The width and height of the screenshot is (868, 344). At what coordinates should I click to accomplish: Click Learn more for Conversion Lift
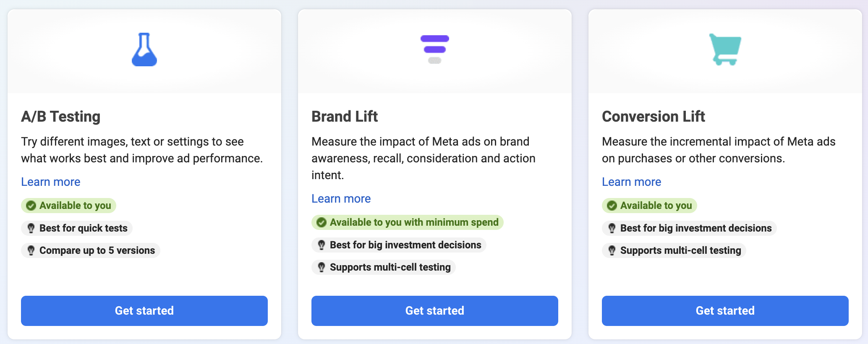tap(631, 182)
